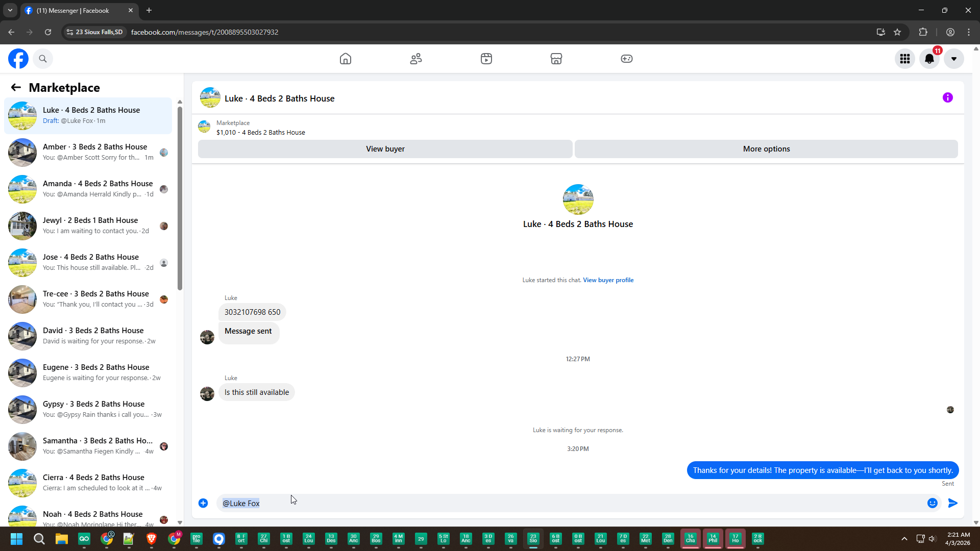The height and width of the screenshot is (551, 980).
Task: Reload the page in Chrome
Action: coord(48,32)
